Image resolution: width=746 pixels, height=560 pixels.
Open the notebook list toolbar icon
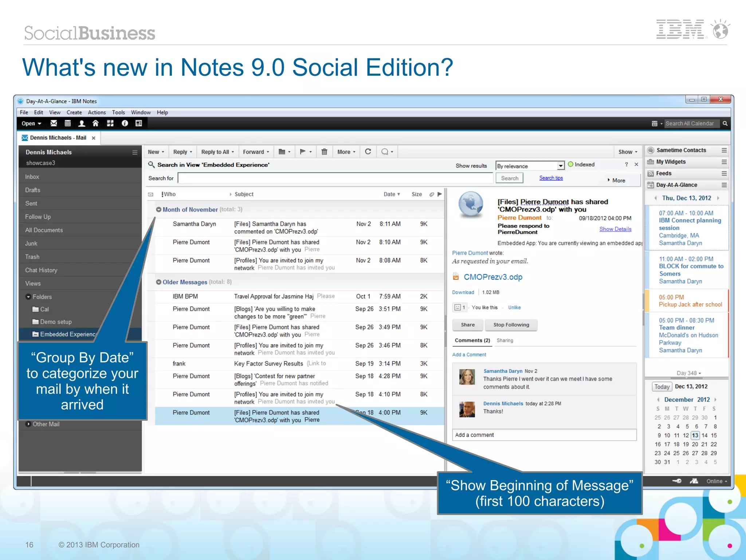click(139, 123)
